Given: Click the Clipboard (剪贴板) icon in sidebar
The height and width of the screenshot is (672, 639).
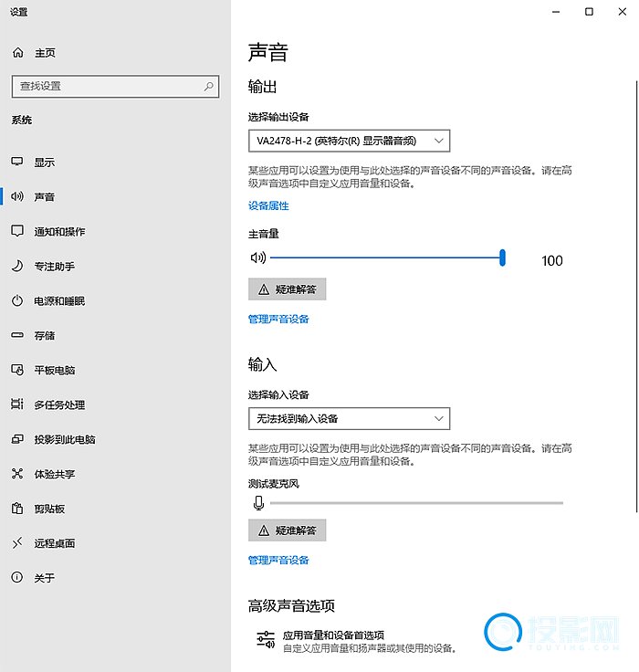Looking at the screenshot, I should [x=17, y=509].
